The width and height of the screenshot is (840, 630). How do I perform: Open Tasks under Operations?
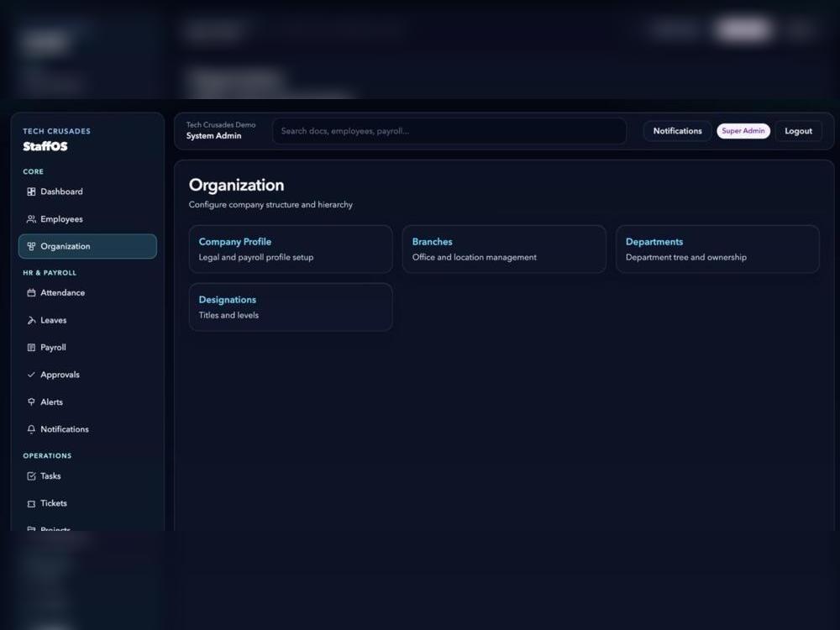[87, 476]
